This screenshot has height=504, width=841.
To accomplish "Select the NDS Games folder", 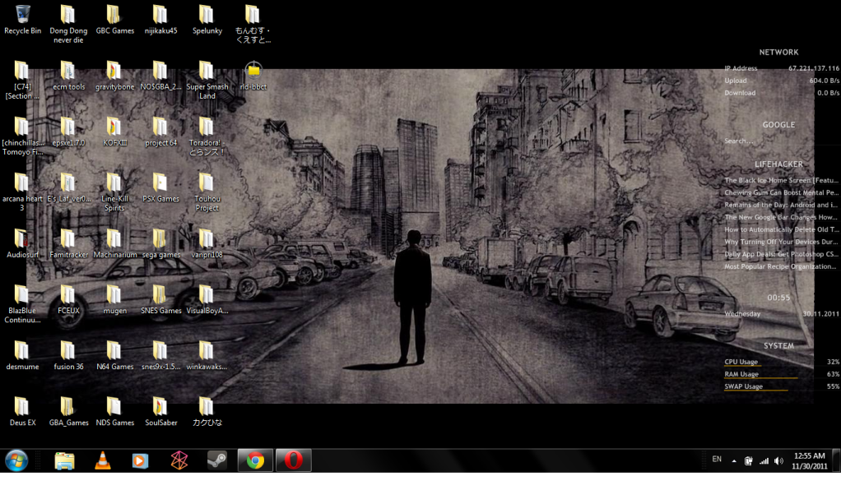I will tap(114, 411).
